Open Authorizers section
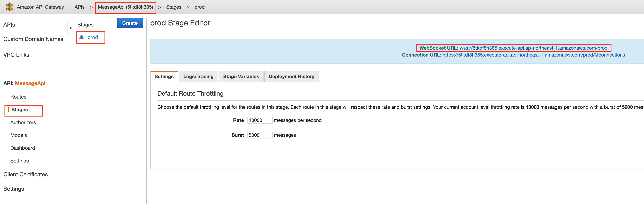Image resolution: width=644 pixels, height=204 pixels. 23,122
